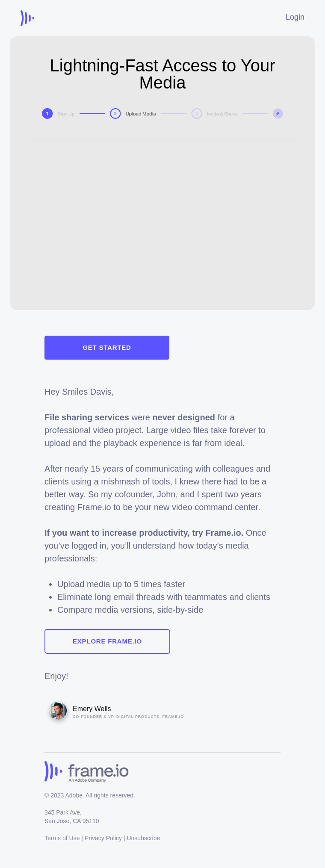
Task: Click the progress line after Sign Up
Action: point(92,114)
